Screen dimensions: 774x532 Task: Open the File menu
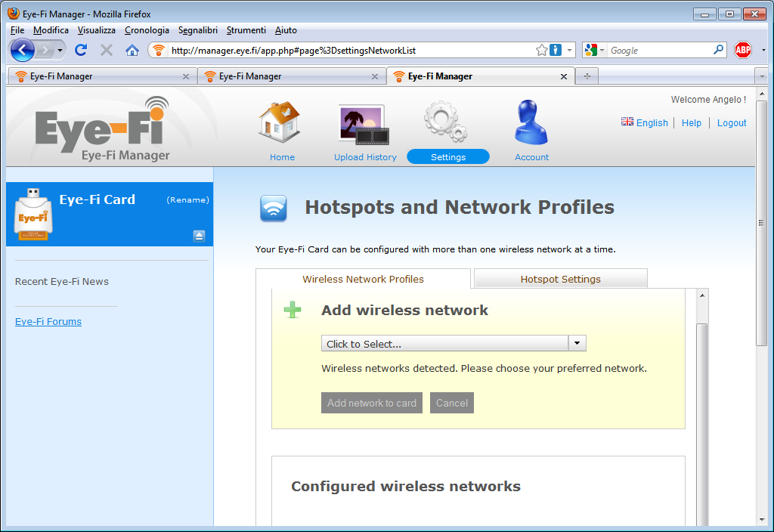(17, 30)
